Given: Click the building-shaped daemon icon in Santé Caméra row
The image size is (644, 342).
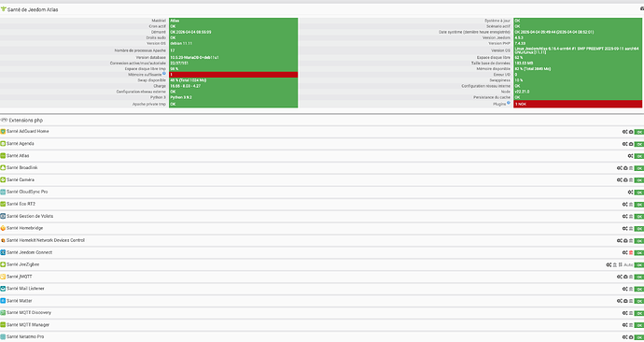Looking at the screenshot, I should coord(631,180).
